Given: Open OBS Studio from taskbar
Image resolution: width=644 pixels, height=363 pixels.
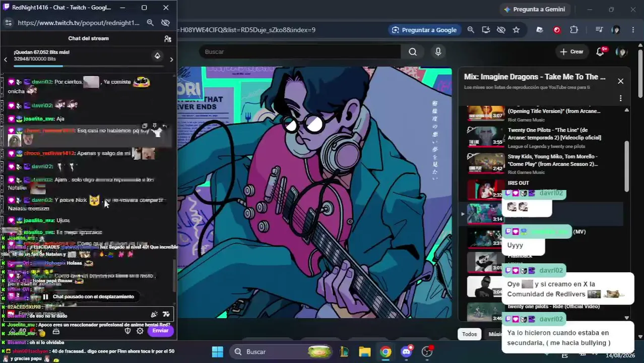Looking at the screenshot, I should [x=427, y=351].
